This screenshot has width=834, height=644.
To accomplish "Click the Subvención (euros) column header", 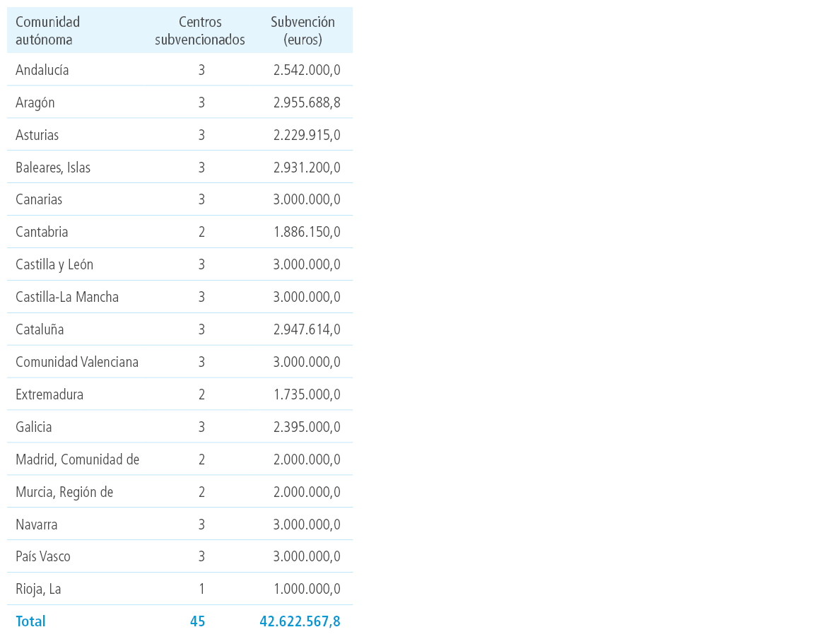I will coord(303,31).
